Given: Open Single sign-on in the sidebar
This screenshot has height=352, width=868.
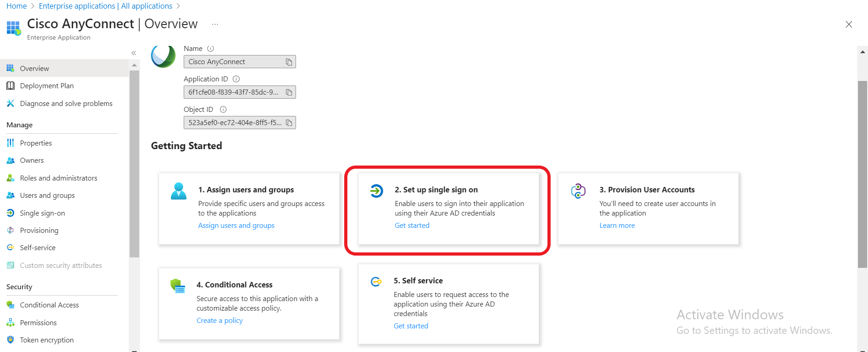Looking at the screenshot, I should click(x=42, y=213).
